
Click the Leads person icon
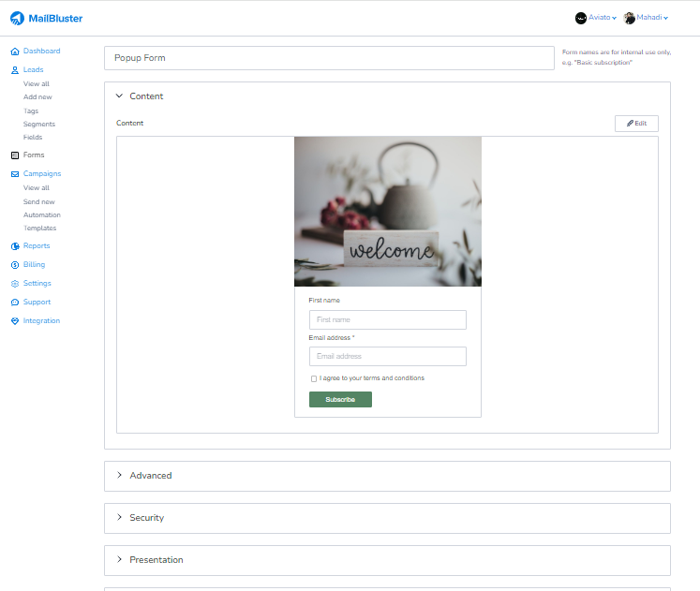tap(15, 70)
